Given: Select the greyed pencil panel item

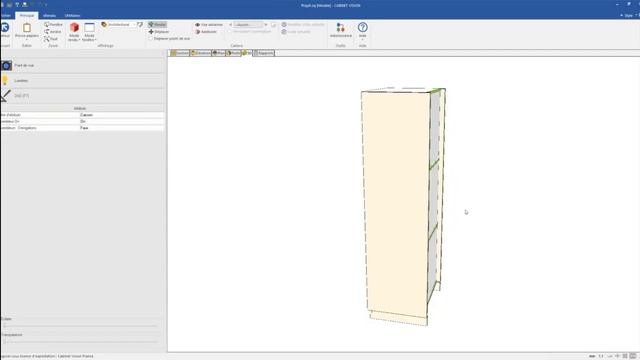Looking at the screenshot, I should coord(83,96).
